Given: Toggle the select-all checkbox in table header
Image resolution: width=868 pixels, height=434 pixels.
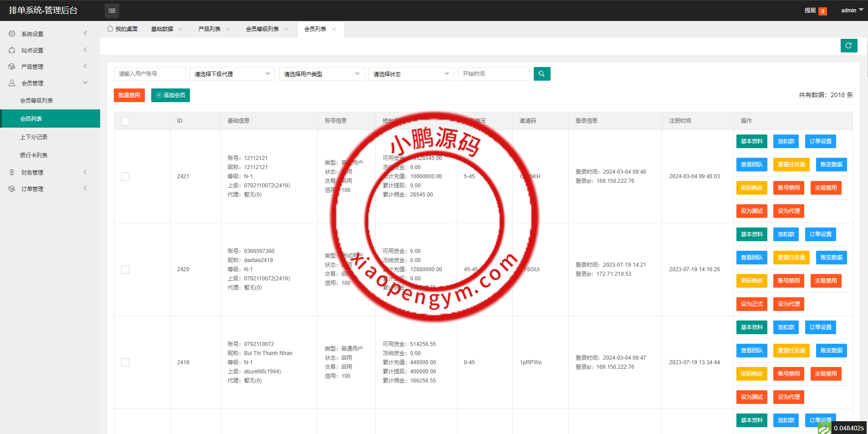Looking at the screenshot, I should 125,121.
